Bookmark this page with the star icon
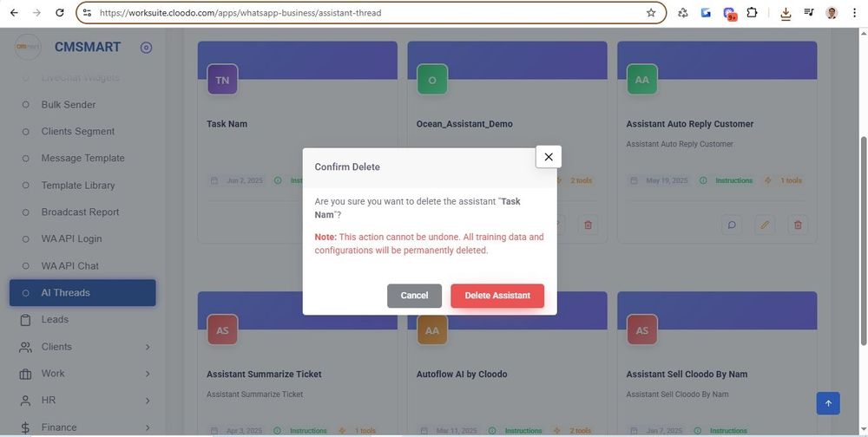Image resolution: width=868 pixels, height=437 pixels. [x=651, y=13]
